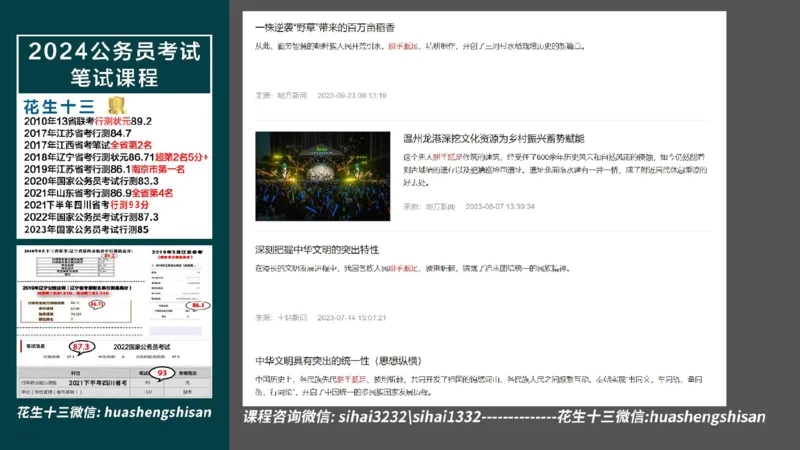Viewport: 800px width, 450px height.
Task: Click the gold trophy icon beside 花生十三
Action: [x=117, y=105]
